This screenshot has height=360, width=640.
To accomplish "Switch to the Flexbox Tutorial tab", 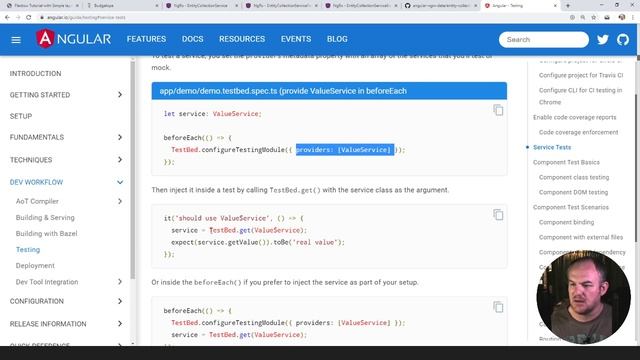I will click(x=43, y=6).
